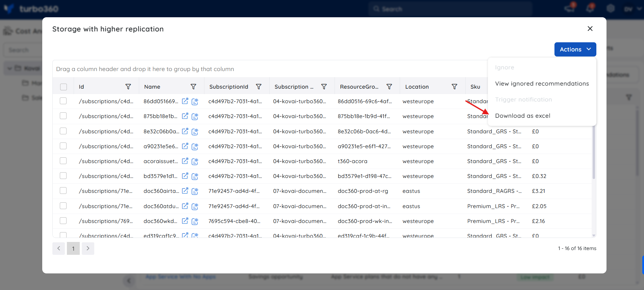The width and height of the screenshot is (644, 290).
Task: Sort by the Location column header
Action: [x=417, y=87]
